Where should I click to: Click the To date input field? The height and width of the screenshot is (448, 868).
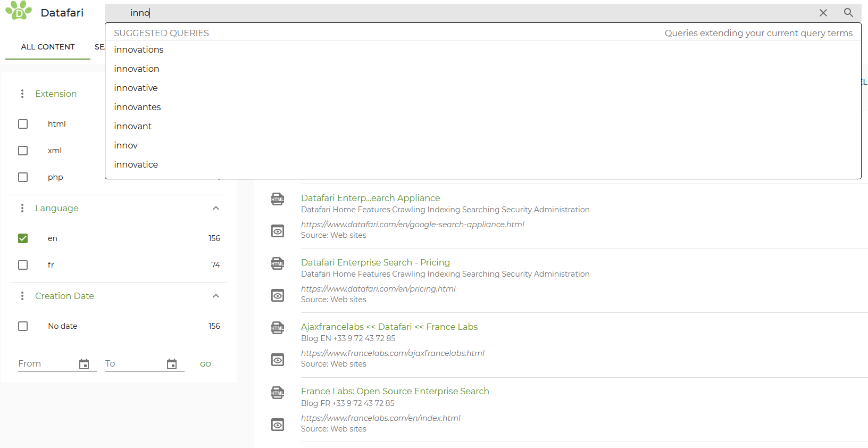click(135, 364)
